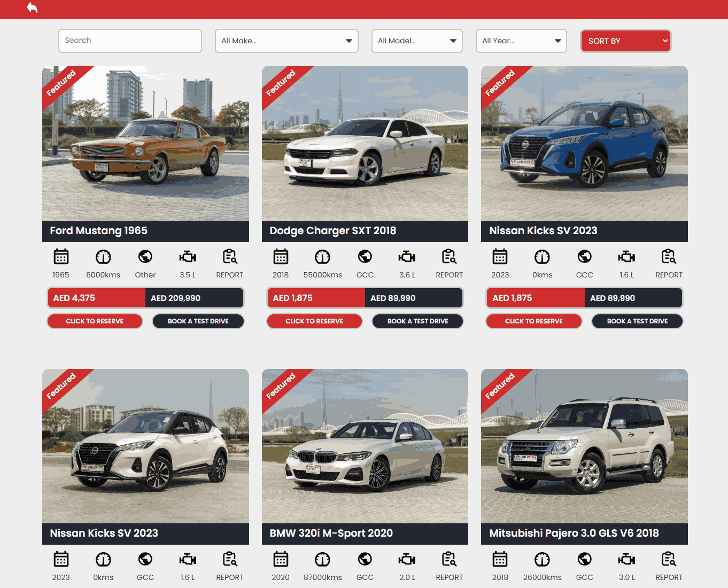Click the odometer icon on Ford Mustang 1965
The height and width of the screenshot is (588, 728).
coord(103,257)
